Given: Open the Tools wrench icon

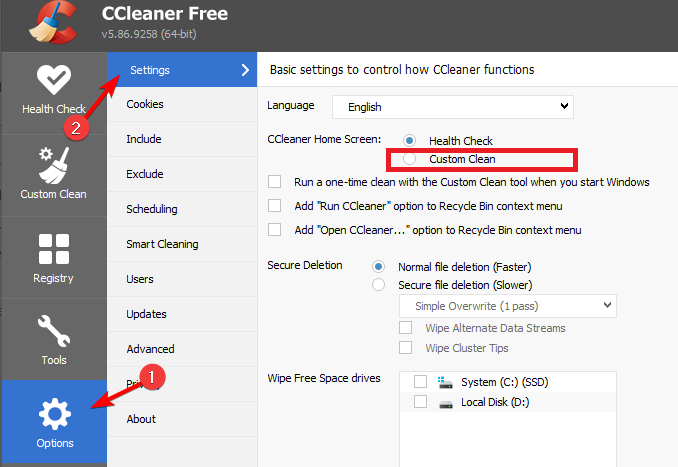Looking at the screenshot, I should pos(54,330).
